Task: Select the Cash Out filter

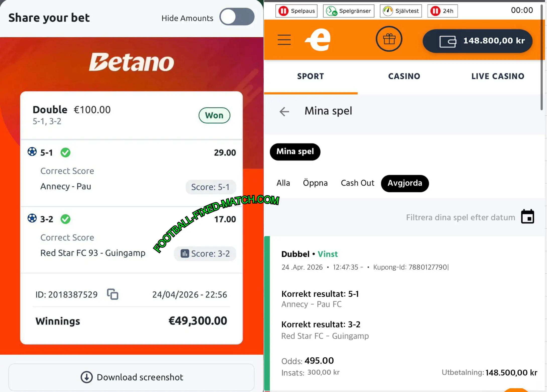Action: click(357, 183)
